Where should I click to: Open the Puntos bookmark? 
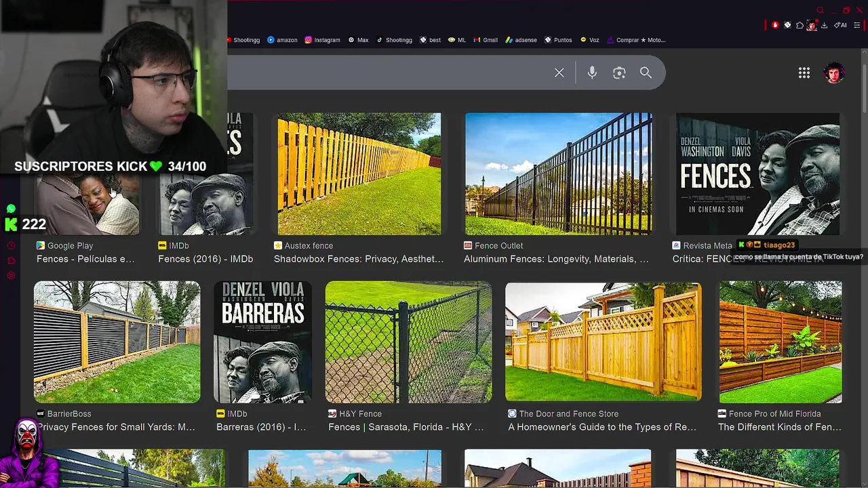pos(558,40)
